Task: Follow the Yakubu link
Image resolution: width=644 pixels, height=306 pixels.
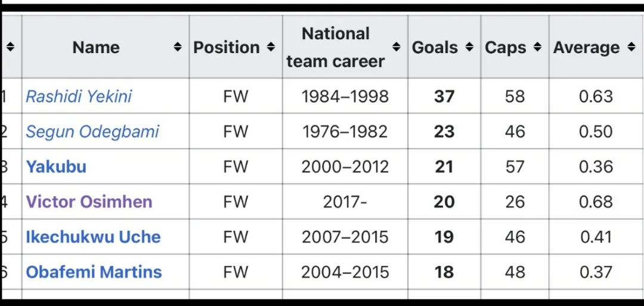Action: [56, 166]
